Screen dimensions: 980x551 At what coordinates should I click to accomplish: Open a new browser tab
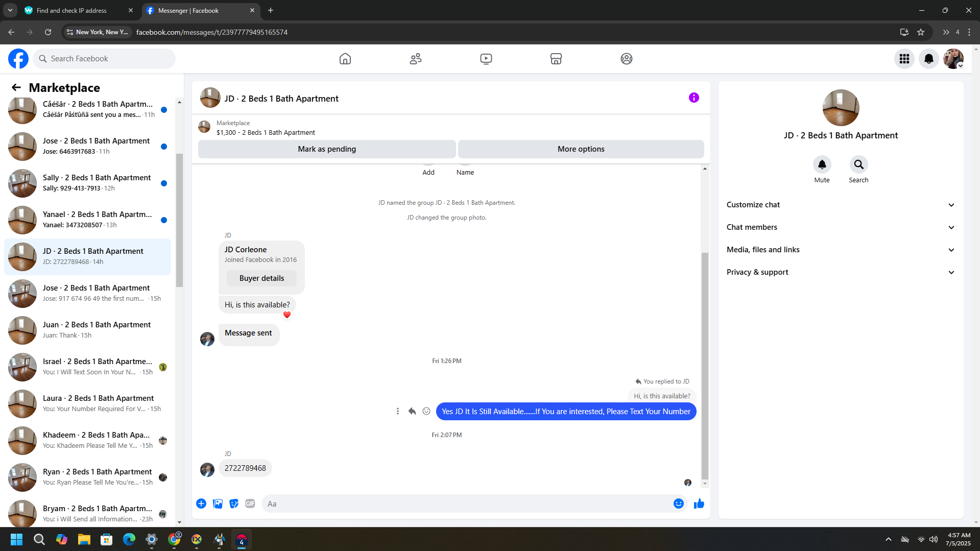271,10
